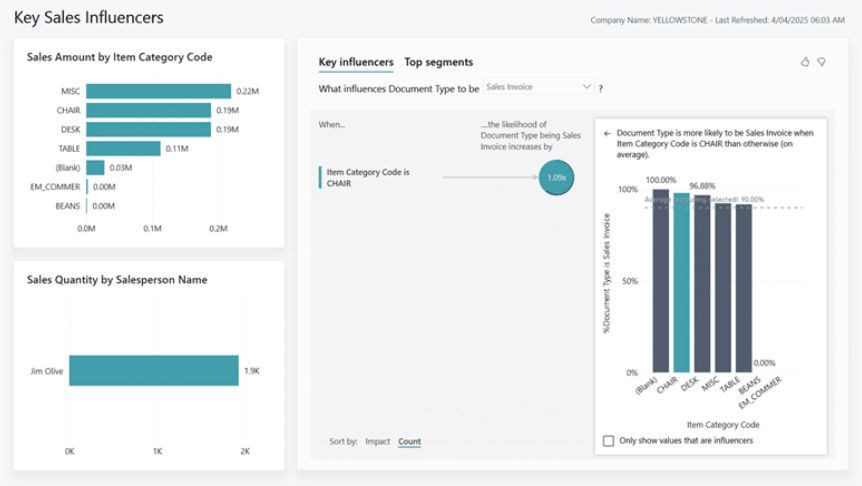This screenshot has height=486, width=862.
Task: Click the DESK bar in Sales Amount chart
Action: [148, 129]
